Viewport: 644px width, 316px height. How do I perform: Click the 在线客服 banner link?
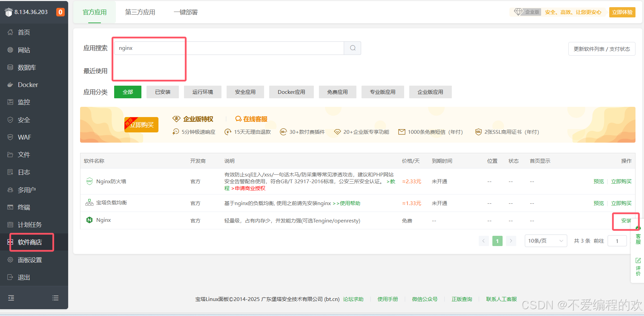(251, 119)
